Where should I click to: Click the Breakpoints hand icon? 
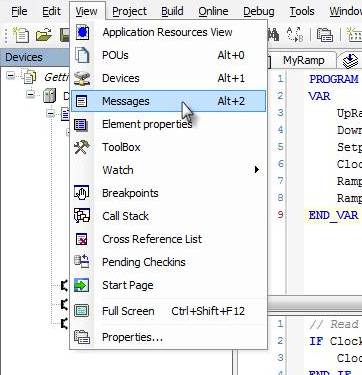point(82,193)
